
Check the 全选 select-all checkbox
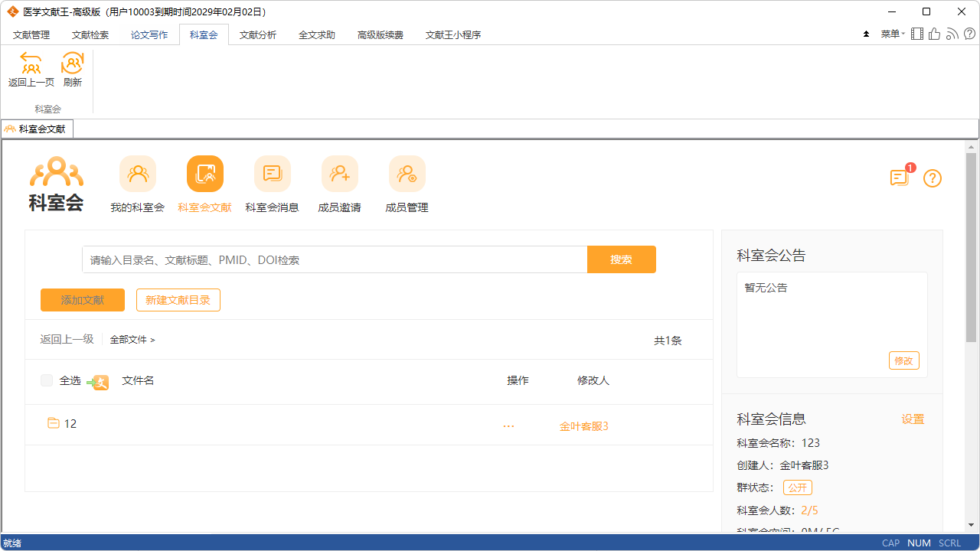[47, 380]
